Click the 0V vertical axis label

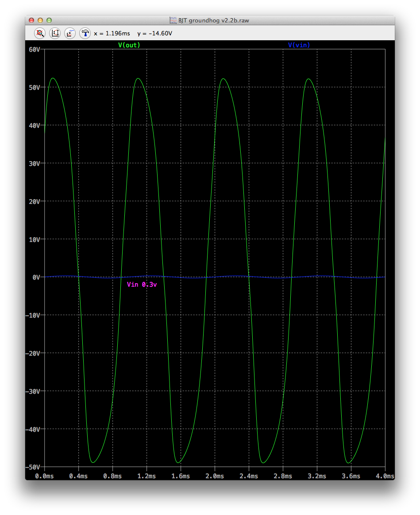click(36, 277)
